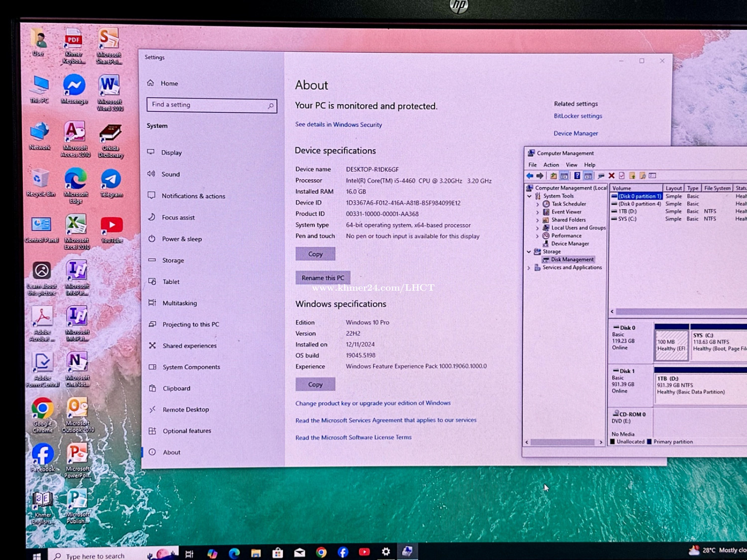Open Power & sleep settings

click(182, 238)
